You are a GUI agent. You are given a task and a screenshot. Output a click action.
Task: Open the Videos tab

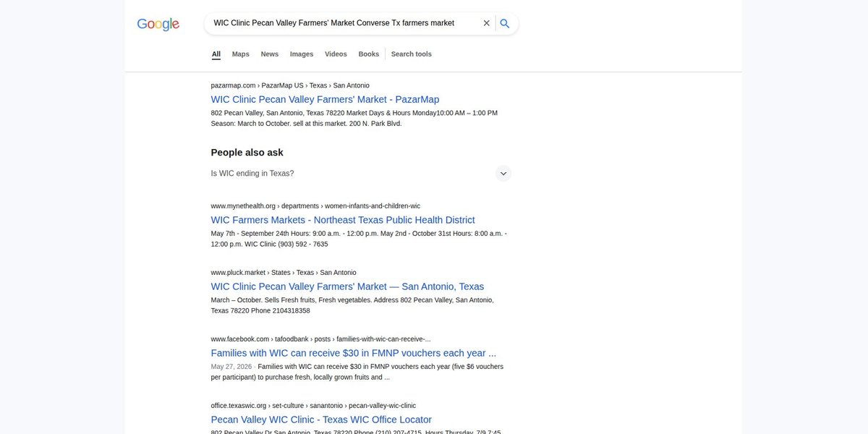[x=336, y=54]
